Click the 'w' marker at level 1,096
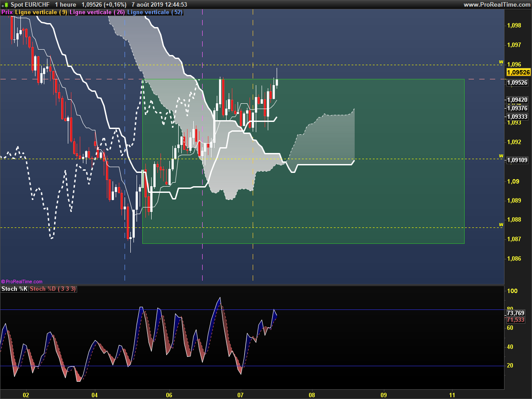 point(501,62)
